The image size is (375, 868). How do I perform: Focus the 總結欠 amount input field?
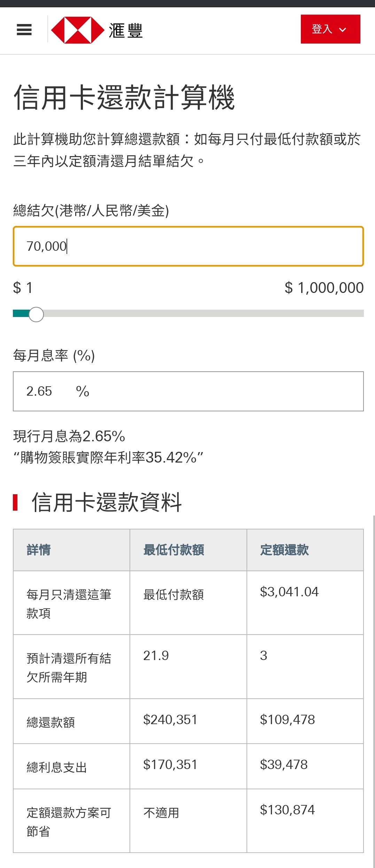pos(188,246)
